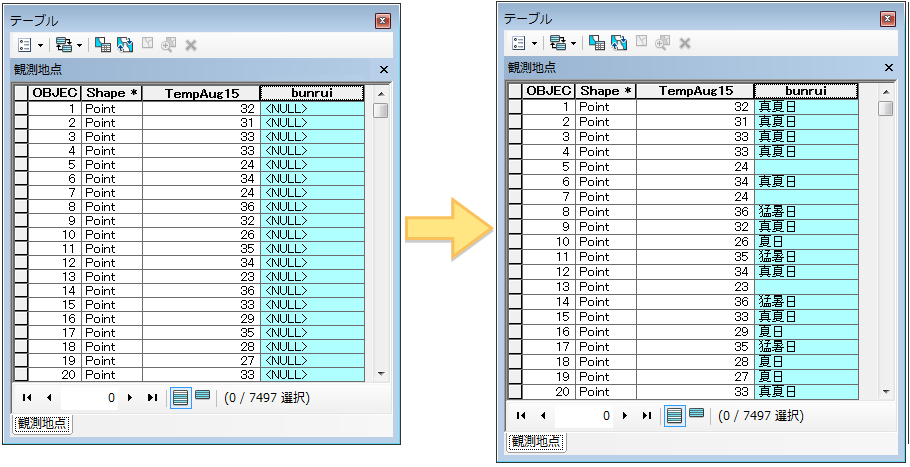
Task: Click the record number field in left table
Action: pos(88,398)
